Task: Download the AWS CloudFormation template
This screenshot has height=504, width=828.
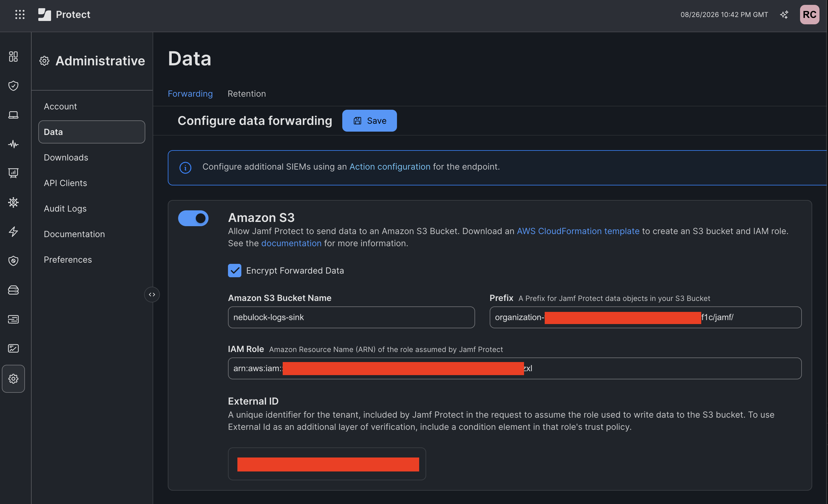Action: [x=578, y=231]
